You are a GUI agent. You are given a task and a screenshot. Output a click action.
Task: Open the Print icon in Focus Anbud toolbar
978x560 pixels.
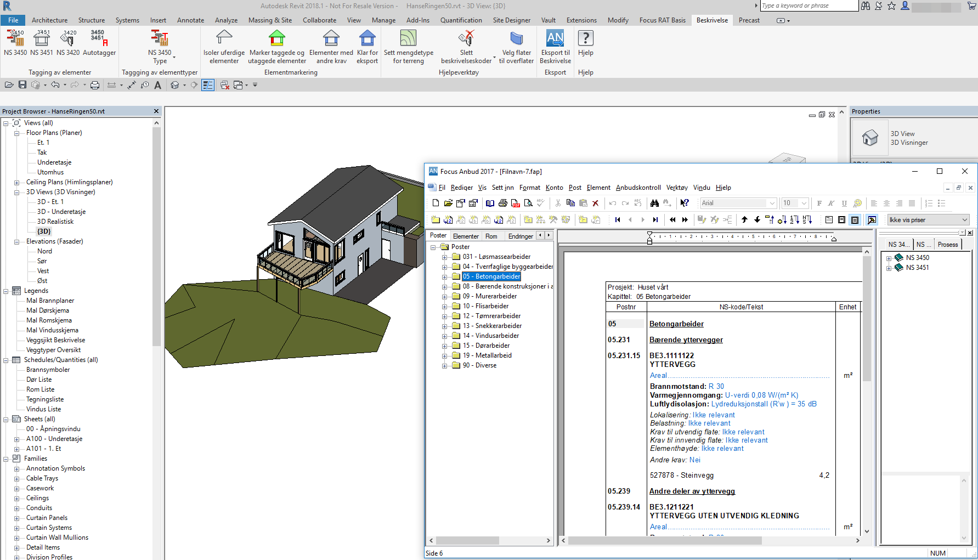pos(503,203)
